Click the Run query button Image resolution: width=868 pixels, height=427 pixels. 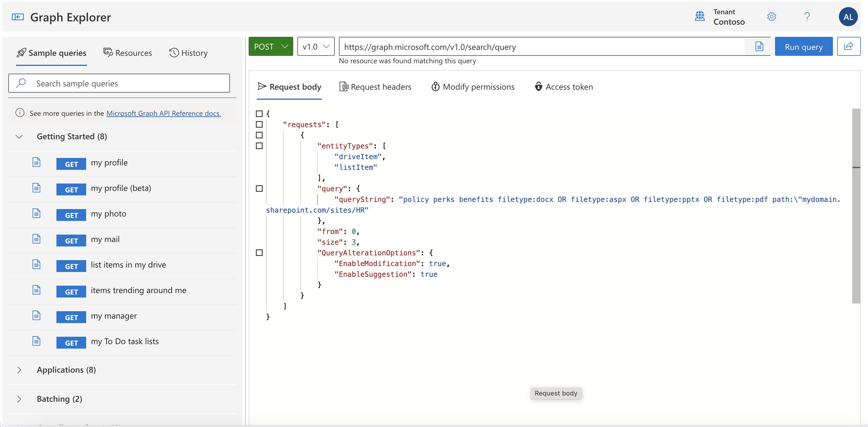803,46
